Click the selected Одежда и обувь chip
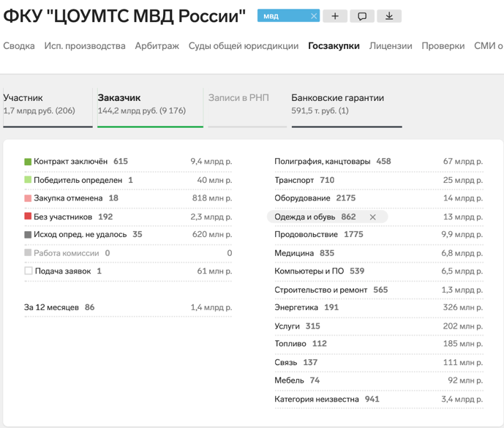 point(327,217)
